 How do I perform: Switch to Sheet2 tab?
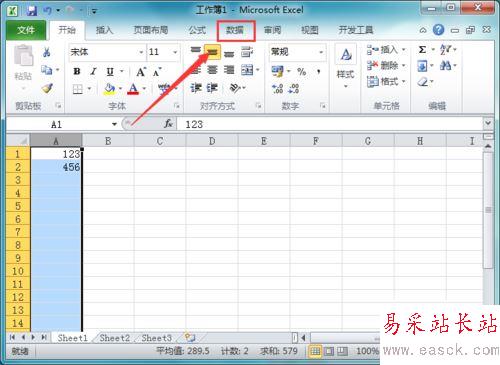114,338
